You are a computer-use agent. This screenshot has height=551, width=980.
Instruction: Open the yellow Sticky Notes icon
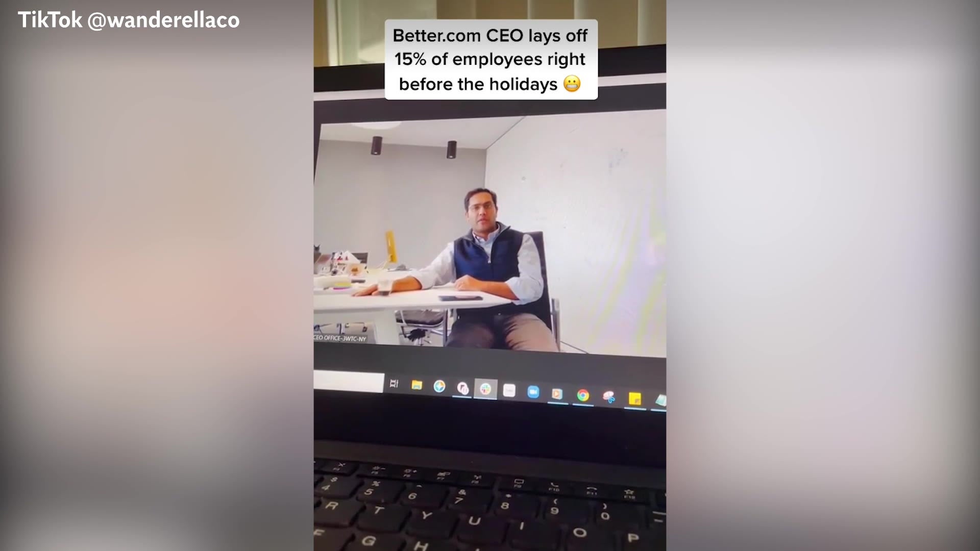(635, 398)
